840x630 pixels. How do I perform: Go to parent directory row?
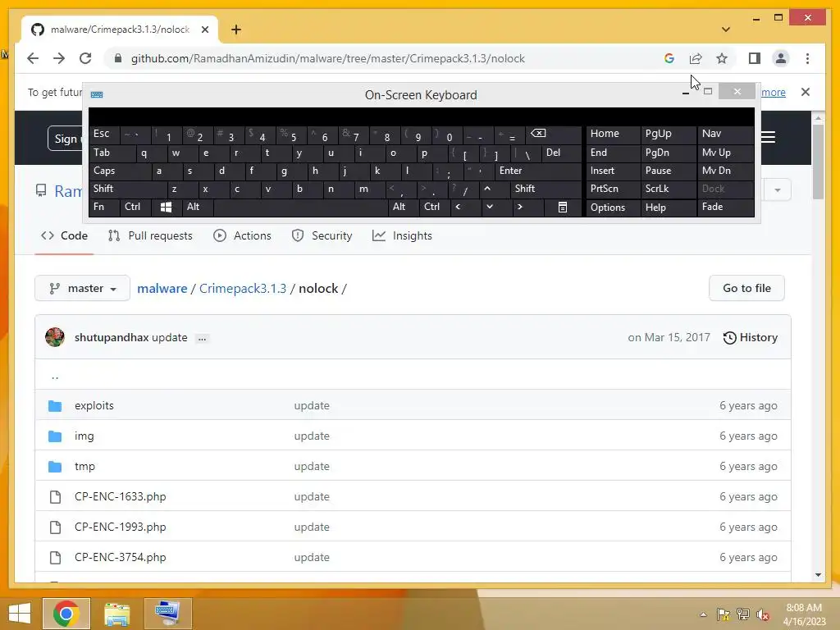click(413, 375)
